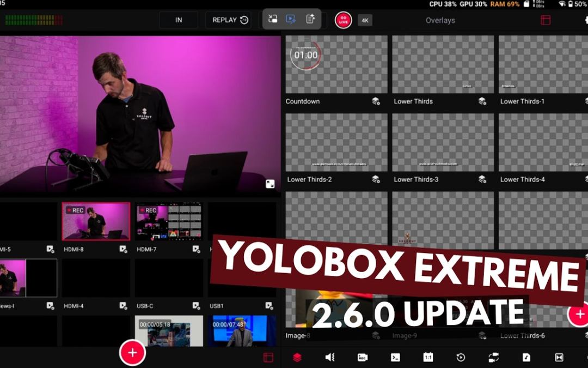Open settings icon for HDMI-8 source

[x=123, y=249]
